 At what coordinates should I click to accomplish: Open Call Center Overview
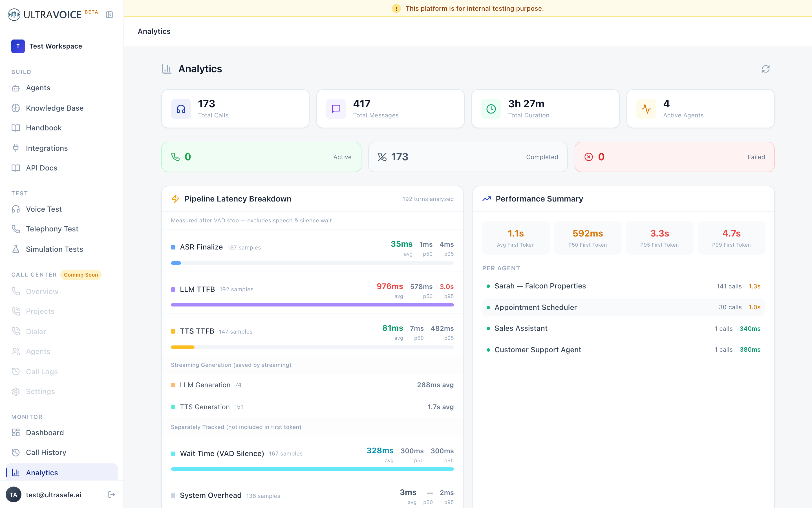coord(62,291)
